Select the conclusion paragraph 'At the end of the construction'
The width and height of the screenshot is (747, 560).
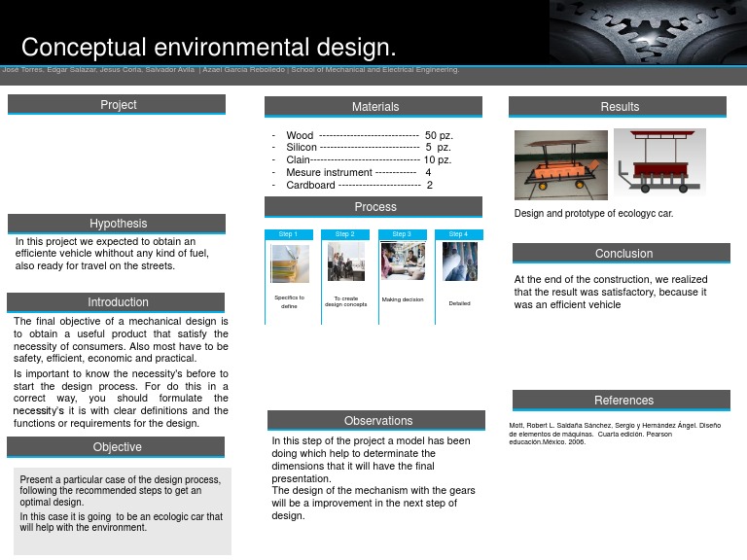(611, 292)
